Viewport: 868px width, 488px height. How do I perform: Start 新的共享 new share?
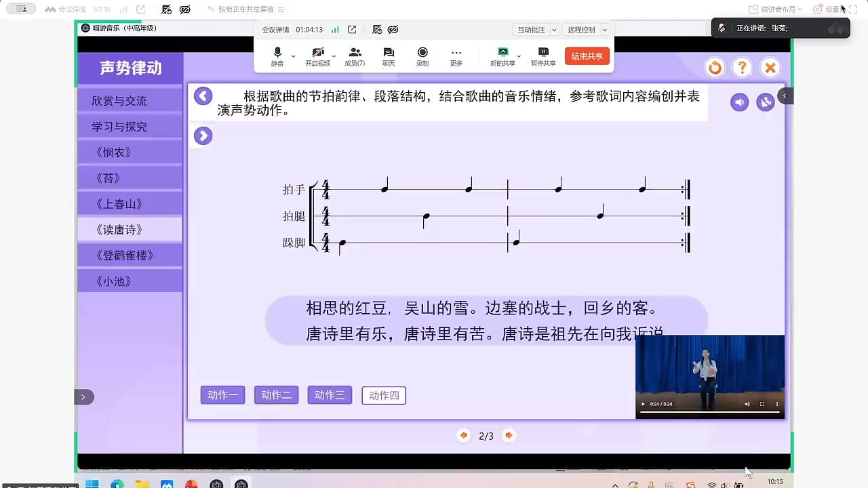coord(502,56)
